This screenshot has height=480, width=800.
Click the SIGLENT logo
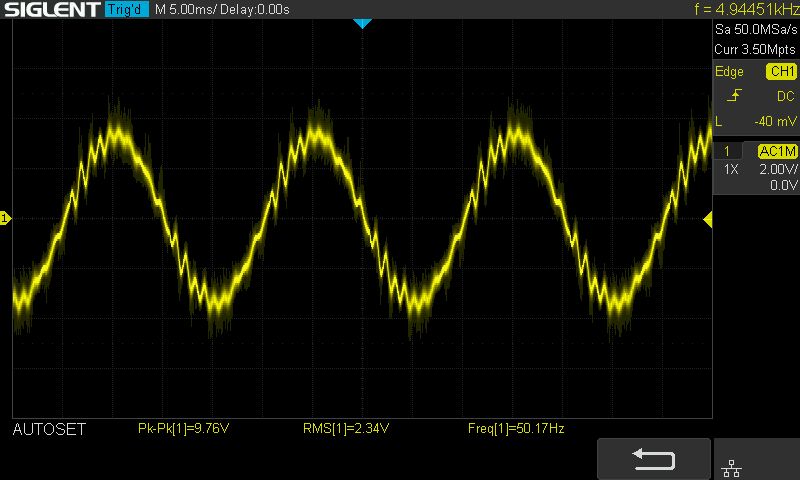(x=53, y=9)
